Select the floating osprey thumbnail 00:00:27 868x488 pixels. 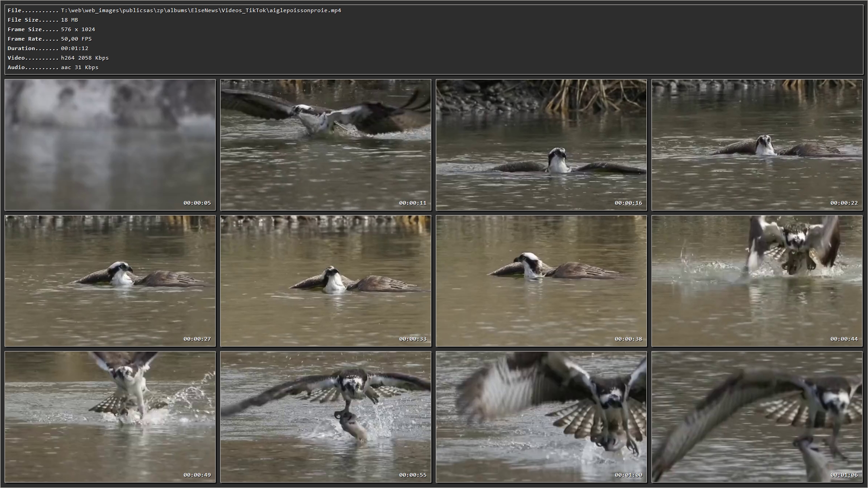(110, 281)
